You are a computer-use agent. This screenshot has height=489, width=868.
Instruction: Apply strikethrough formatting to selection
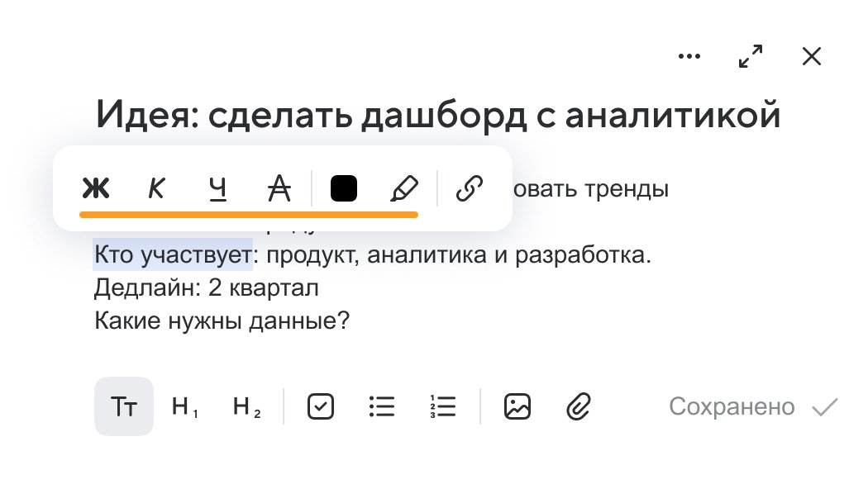click(x=279, y=188)
